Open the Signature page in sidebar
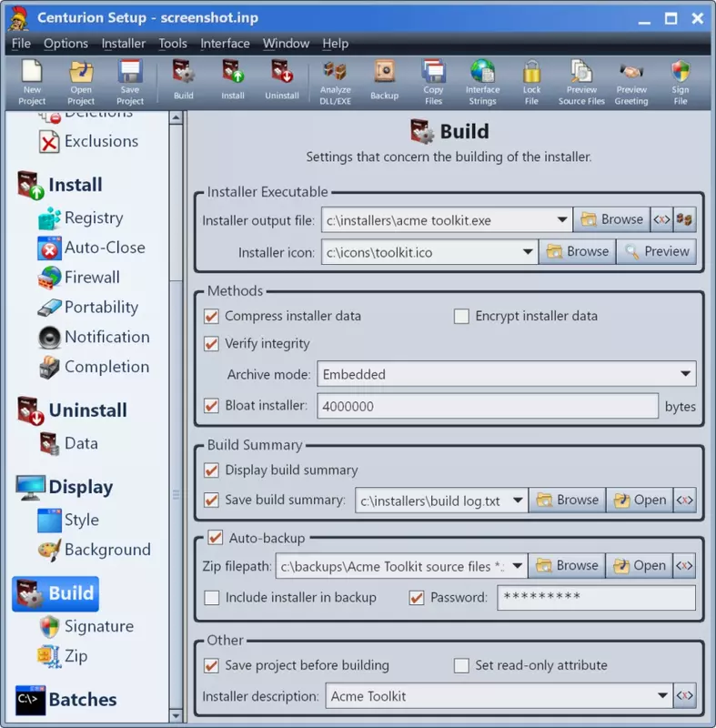Screen dimensions: 716x728 [x=86, y=626]
